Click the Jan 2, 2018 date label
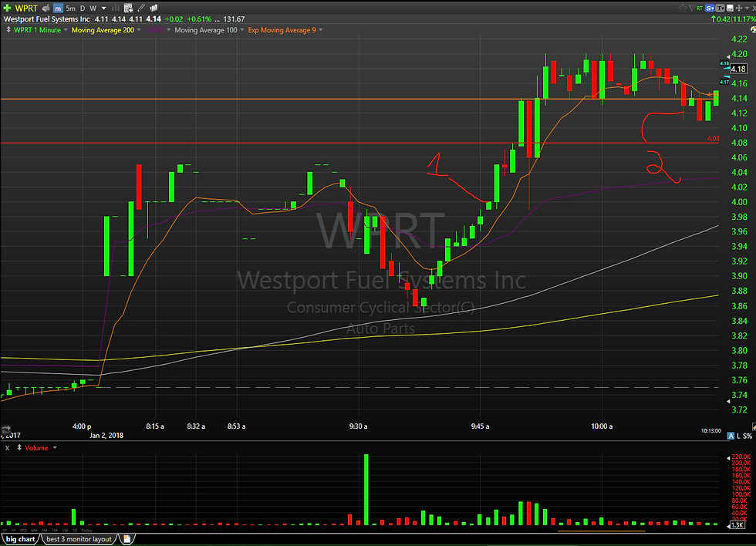This screenshot has height=546, width=756. (106, 435)
